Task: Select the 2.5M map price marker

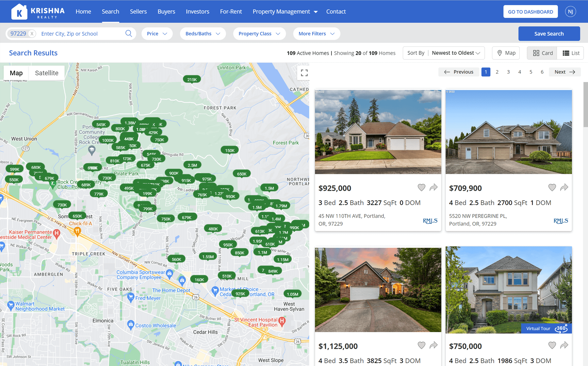Action: [x=192, y=165]
